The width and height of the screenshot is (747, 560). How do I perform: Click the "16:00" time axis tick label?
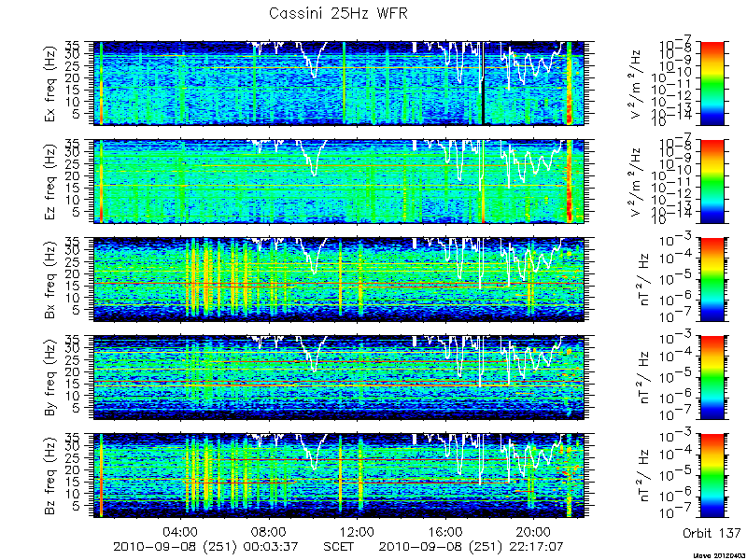[445, 532]
